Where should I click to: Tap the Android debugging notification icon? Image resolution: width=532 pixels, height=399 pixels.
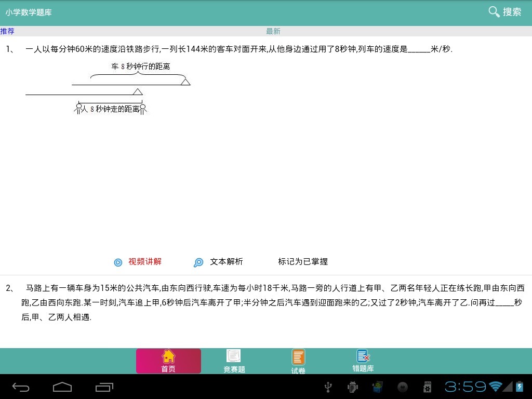click(353, 387)
